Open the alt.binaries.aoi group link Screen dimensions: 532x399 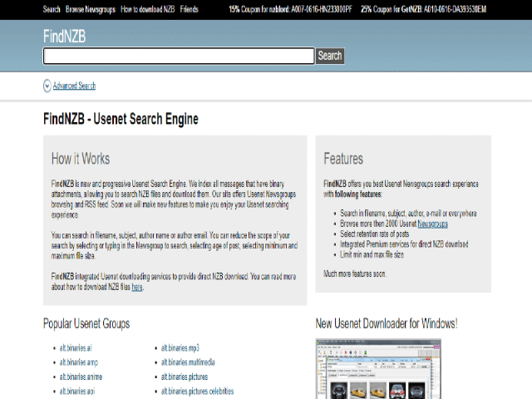(x=77, y=392)
